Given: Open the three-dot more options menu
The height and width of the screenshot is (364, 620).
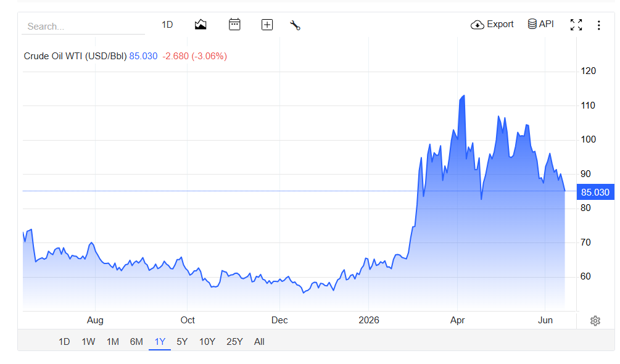Looking at the screenshot, I should pyautogui.click(x=598, y=25).
